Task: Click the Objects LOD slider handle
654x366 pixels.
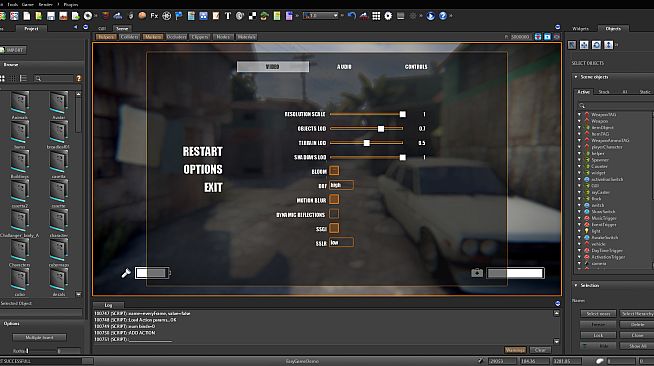Action: pyautogui.click(x=381, y=129)
